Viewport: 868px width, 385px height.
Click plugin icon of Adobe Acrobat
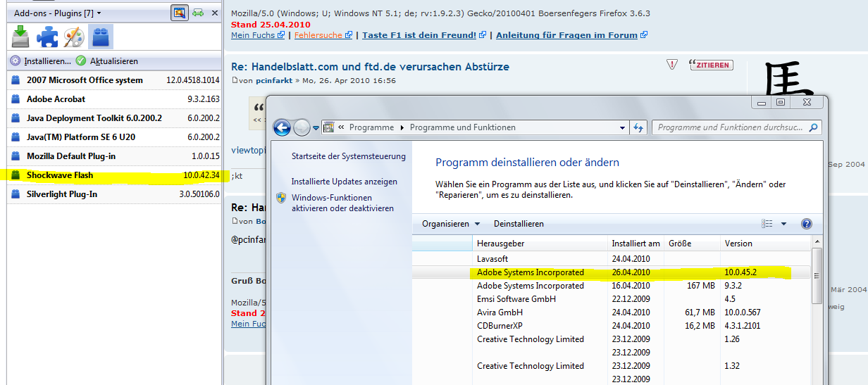point(15,99)
